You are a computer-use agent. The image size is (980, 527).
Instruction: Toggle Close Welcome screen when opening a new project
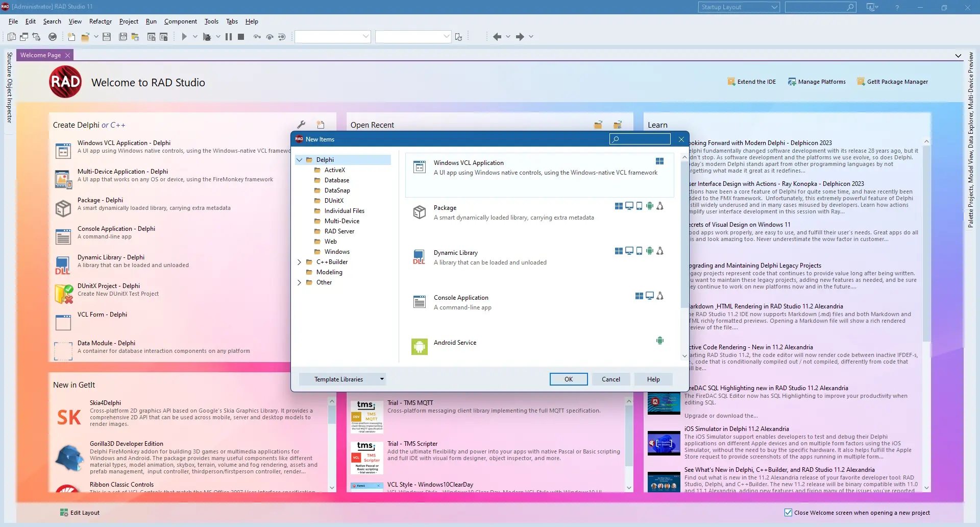788,513
